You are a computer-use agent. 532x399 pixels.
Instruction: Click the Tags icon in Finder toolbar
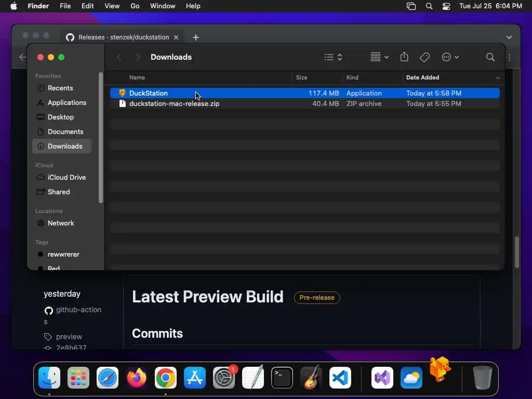(424, 57)
